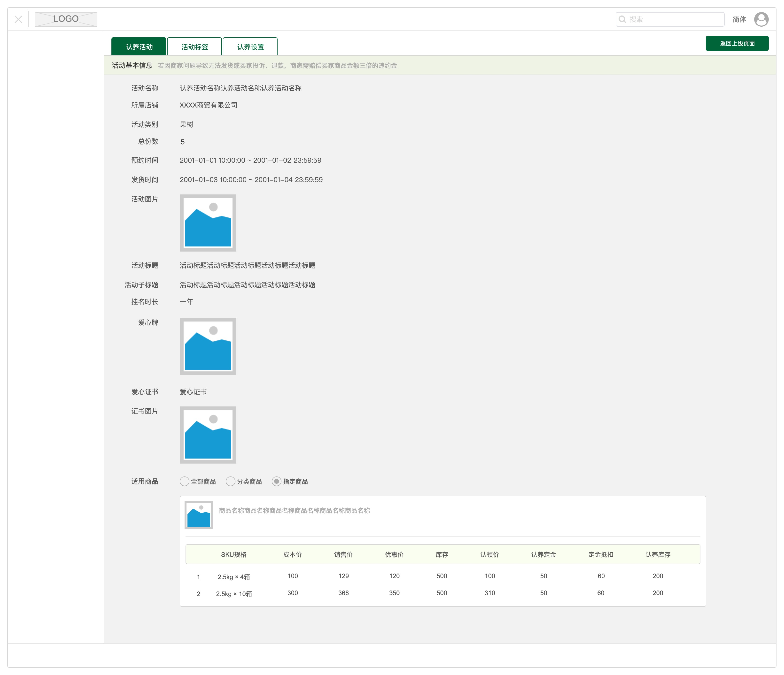
Task: Click the 销售价 column header
Action: (x=343, y=554)
